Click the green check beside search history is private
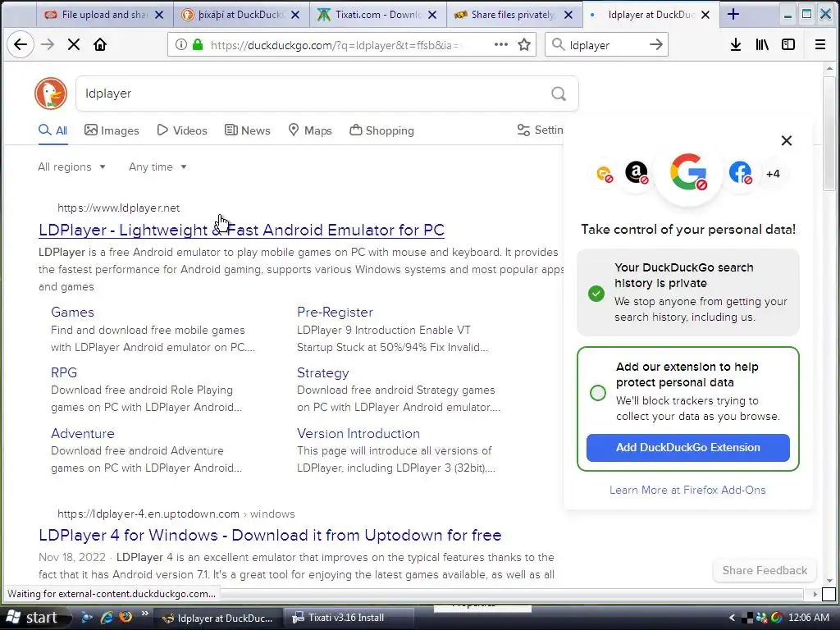This screenshot has width=840, height=630. (x=596, y=294)
